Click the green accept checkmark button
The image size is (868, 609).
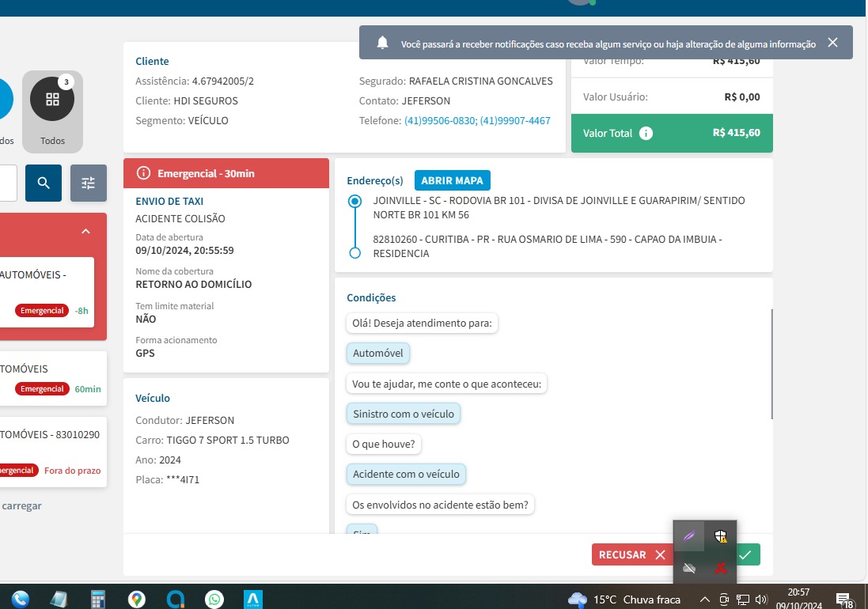pos(749,554)
